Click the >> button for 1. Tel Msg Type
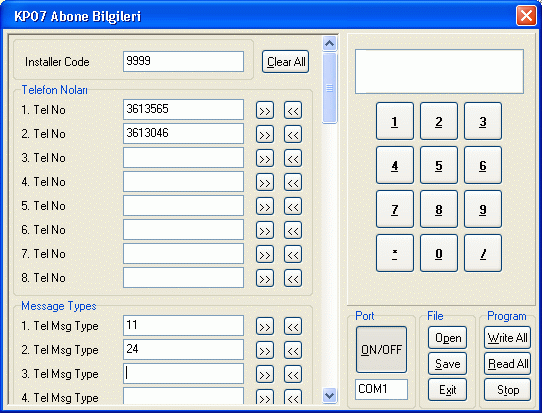This screenshot has width=542, height=413. [x=265, y=326]
